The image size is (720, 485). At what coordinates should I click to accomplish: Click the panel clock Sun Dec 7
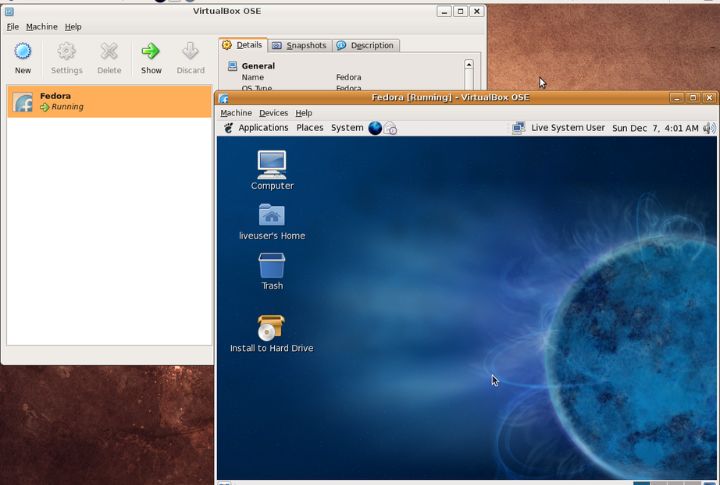point(655,128)
